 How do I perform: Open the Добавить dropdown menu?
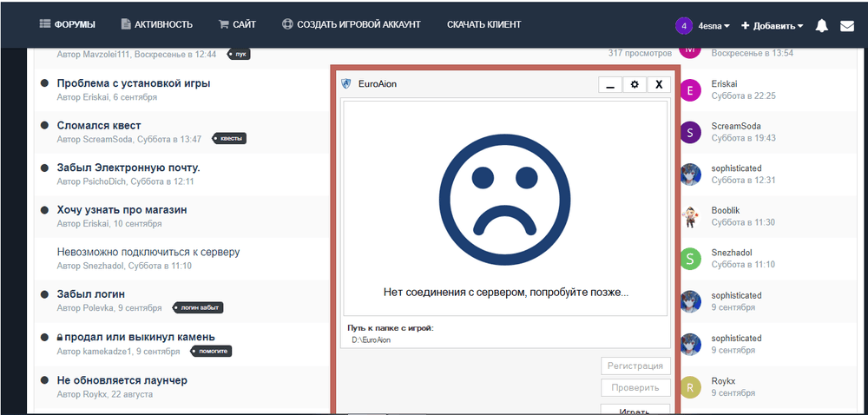pyautogui.click(x=772, y=26)
